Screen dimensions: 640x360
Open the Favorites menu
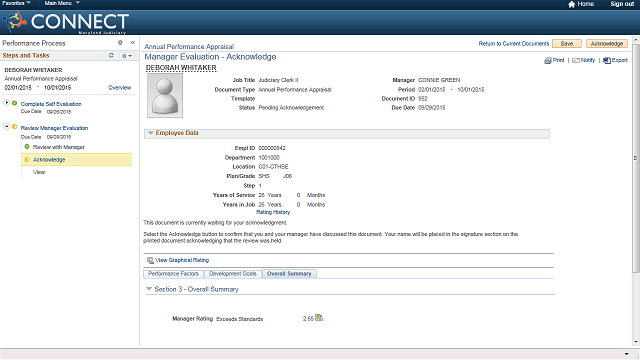(16, 3)
